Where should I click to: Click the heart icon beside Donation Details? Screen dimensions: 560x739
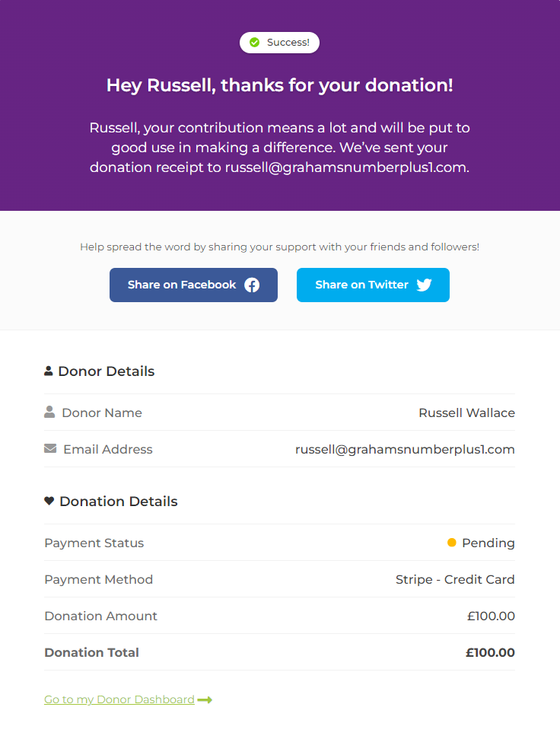pyautogui.click(x=49, y=502)
